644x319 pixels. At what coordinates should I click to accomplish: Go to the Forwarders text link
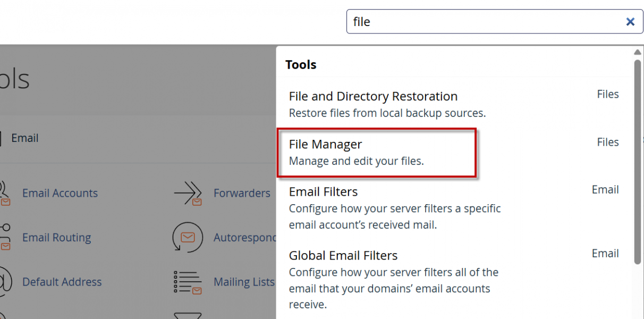point(242,194)
